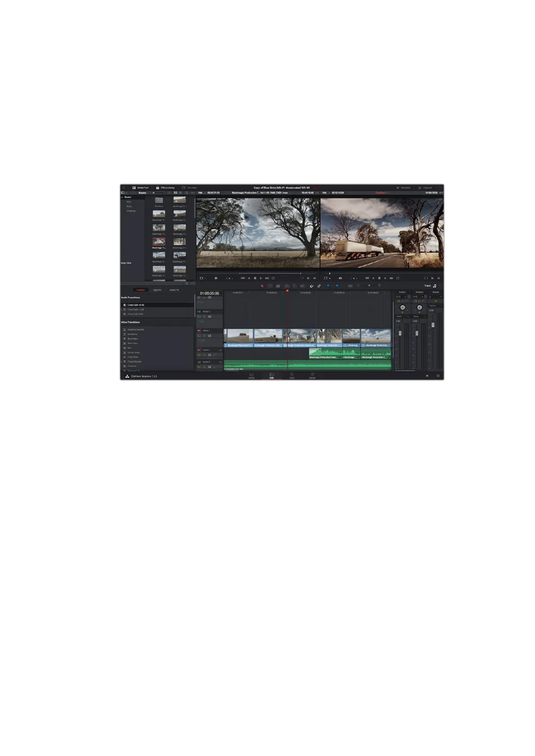The width and height of the screenshot is (535, 756).
Task: Turn the Audio 1 pan knob
Action: [x=402, y=308]
